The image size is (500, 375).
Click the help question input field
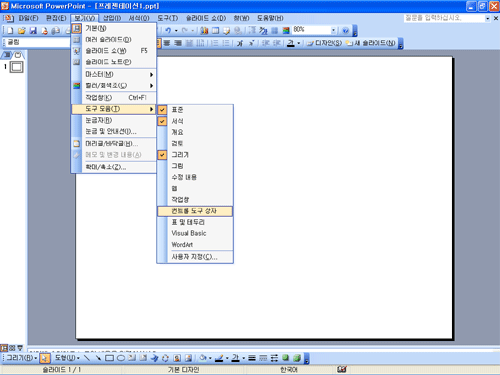pos(444,18)
